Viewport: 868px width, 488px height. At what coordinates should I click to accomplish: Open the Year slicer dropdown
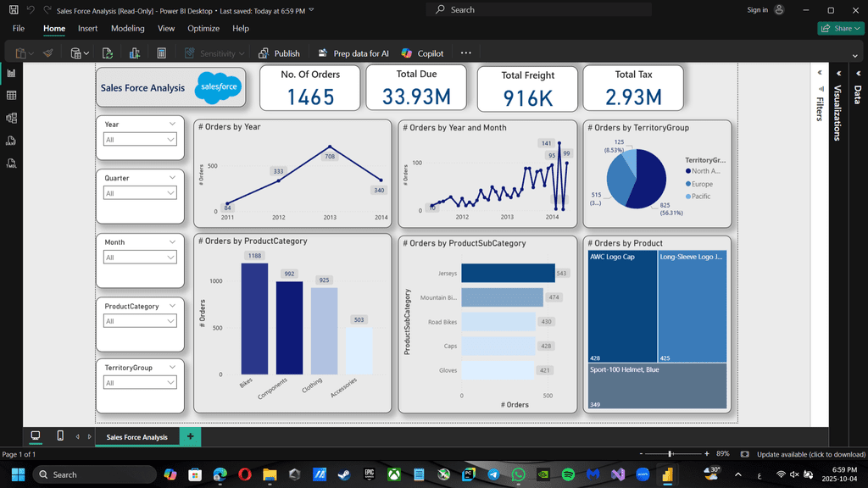coord(141,140)
